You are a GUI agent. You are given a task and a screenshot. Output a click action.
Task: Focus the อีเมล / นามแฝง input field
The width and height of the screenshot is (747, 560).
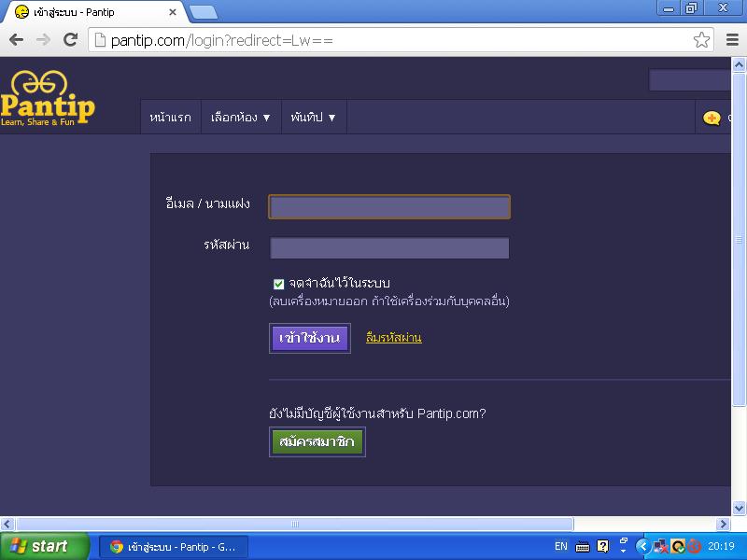click(x=389, y=206)
